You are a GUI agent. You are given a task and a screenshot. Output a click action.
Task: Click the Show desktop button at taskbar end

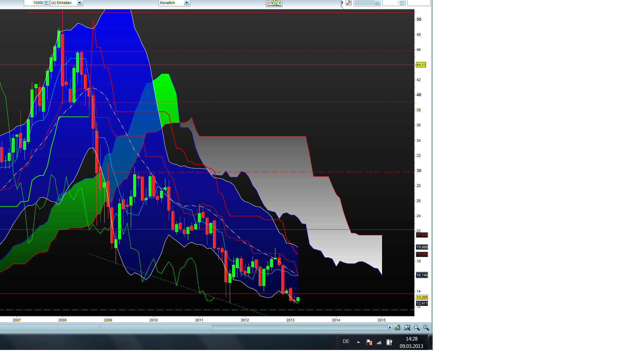pos(430,342)
